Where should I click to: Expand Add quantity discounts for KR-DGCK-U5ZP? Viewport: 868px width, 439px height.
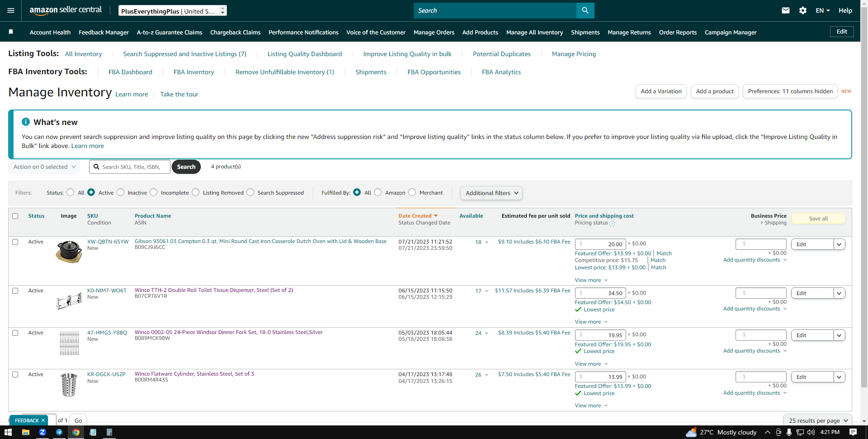(x=755, y=393)
